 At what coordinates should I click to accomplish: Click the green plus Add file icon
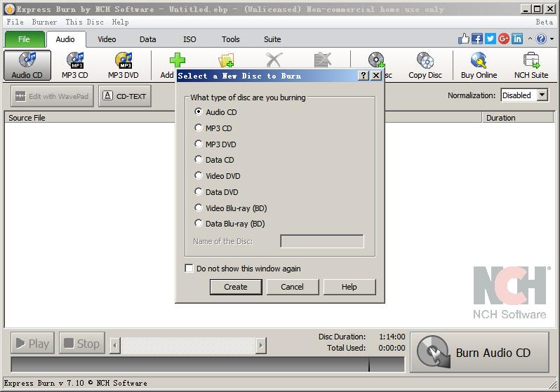pos(177,60)
